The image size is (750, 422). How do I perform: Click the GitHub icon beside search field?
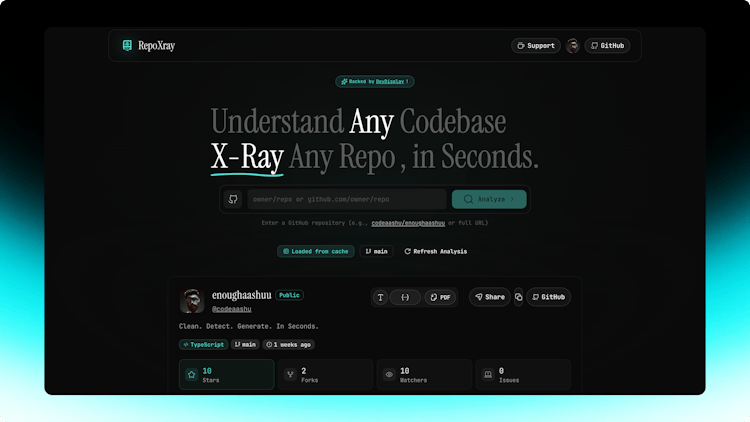click(x=233, y=199)
